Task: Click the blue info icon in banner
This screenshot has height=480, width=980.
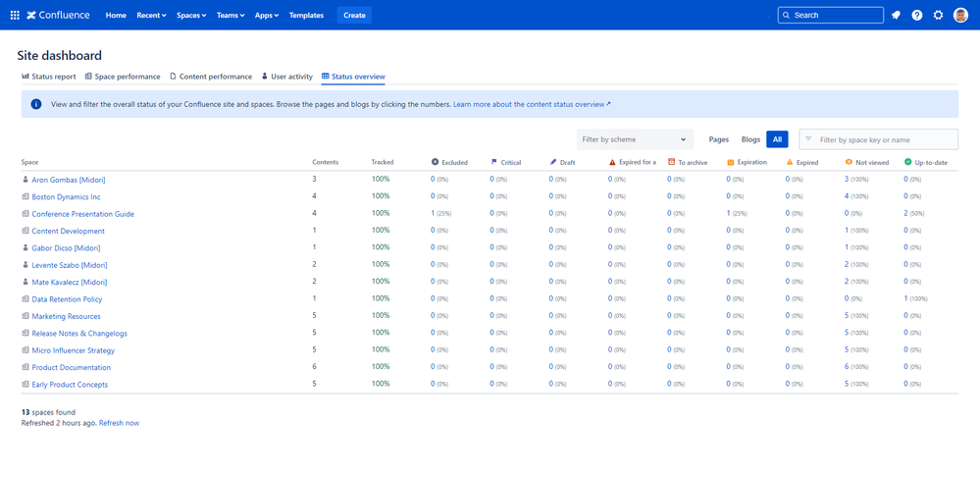Action: (x=36, y=104)
